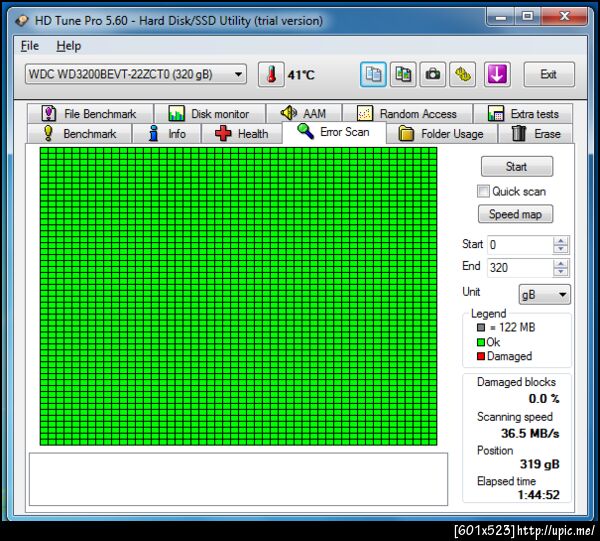Screen dimensions: 600x541
Task: Click the AAM speaker icon
Action: [289, 113]
